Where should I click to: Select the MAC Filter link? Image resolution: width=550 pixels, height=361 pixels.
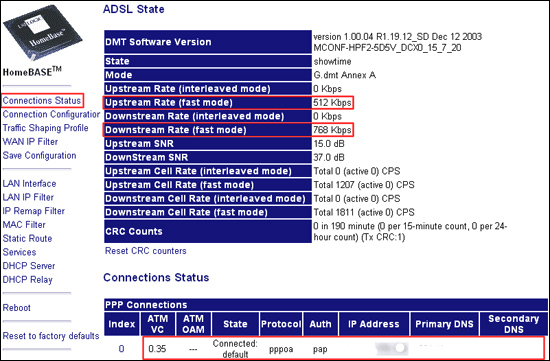24,225
